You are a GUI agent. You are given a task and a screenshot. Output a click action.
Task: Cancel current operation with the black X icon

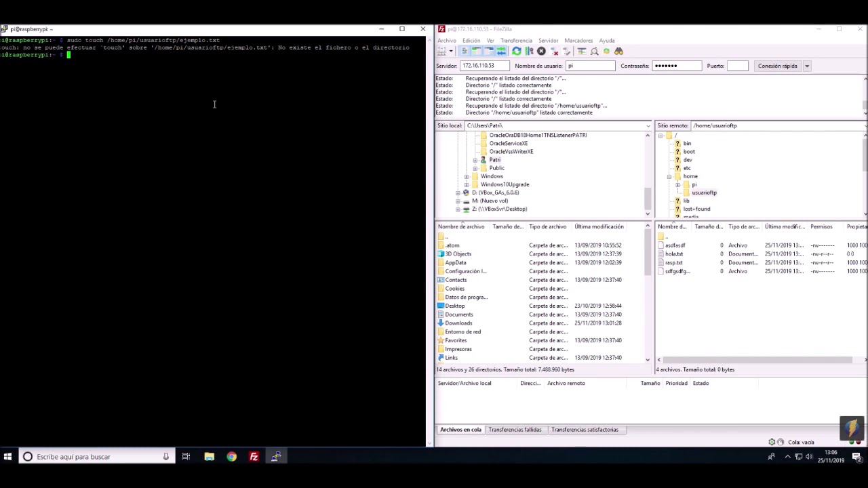point(541,51)
